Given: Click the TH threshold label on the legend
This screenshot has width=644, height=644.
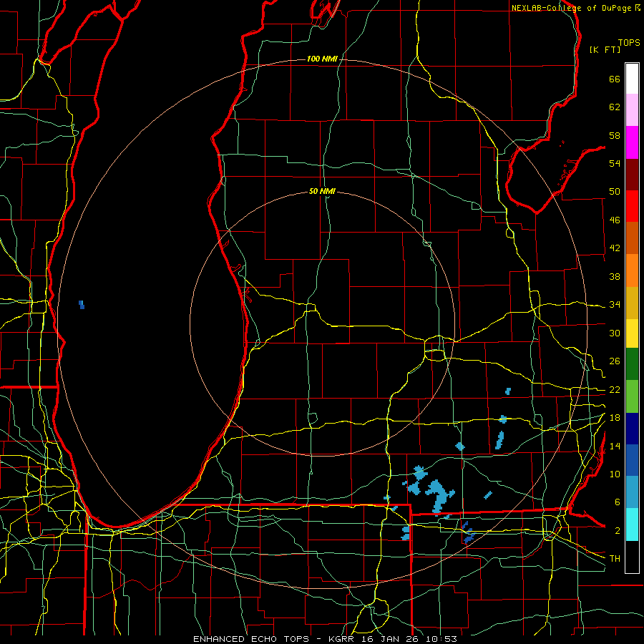Looking at the screenshot, I should pyautogui.click(x=615, y=559).
